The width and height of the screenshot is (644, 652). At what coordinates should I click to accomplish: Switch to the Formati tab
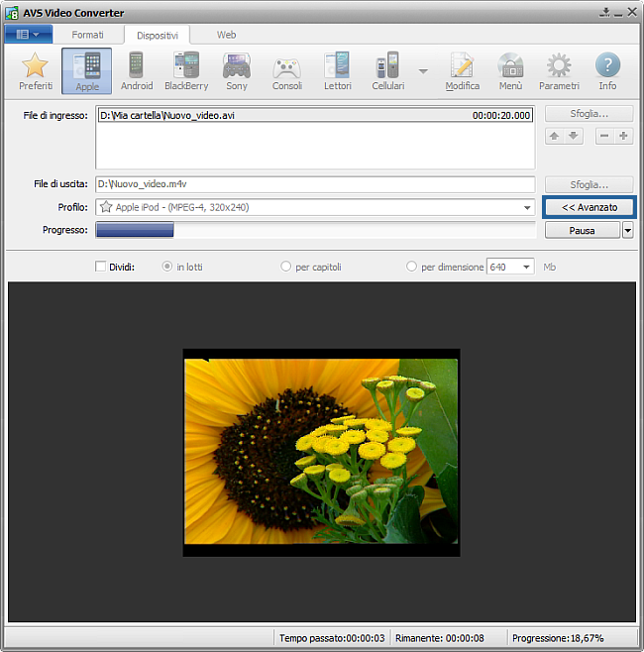87,35
